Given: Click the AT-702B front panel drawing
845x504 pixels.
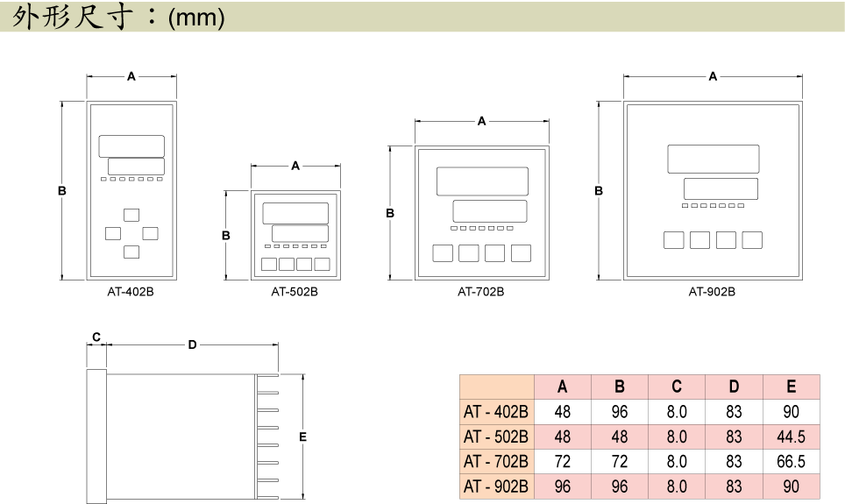Looking at the screenshot, I should point(482,213).
